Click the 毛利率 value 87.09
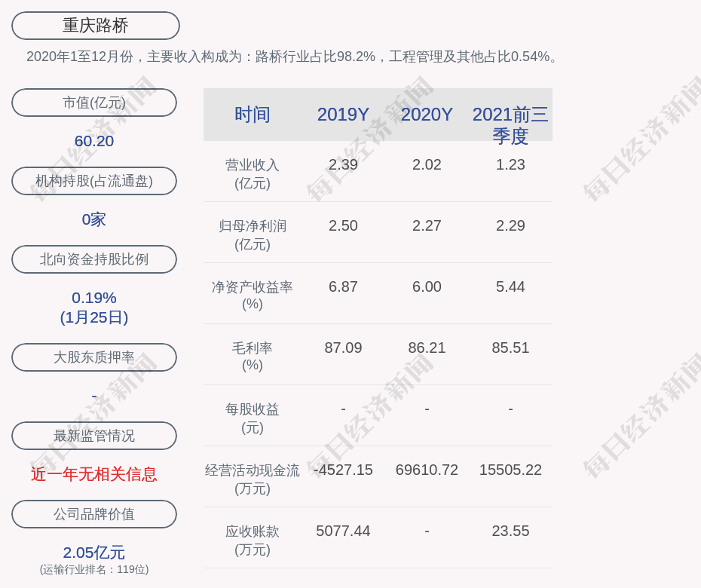 click(x=343, y=348)
